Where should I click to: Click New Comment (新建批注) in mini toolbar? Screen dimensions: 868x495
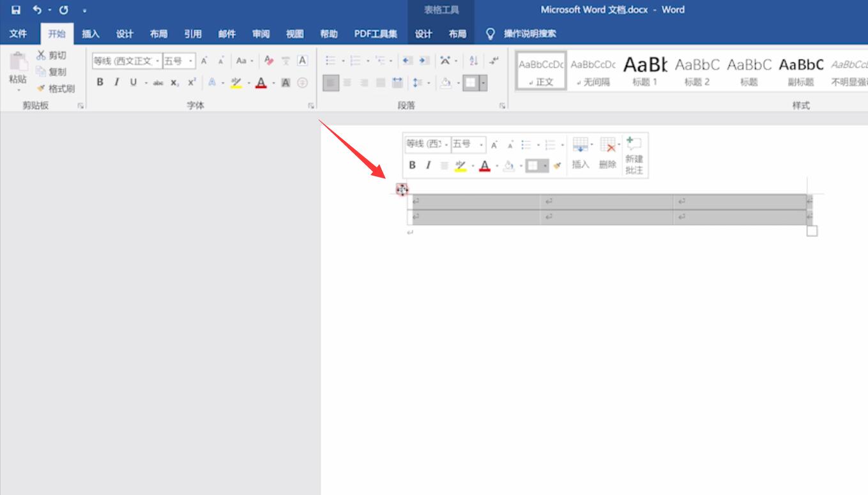(x=634, y=155)
